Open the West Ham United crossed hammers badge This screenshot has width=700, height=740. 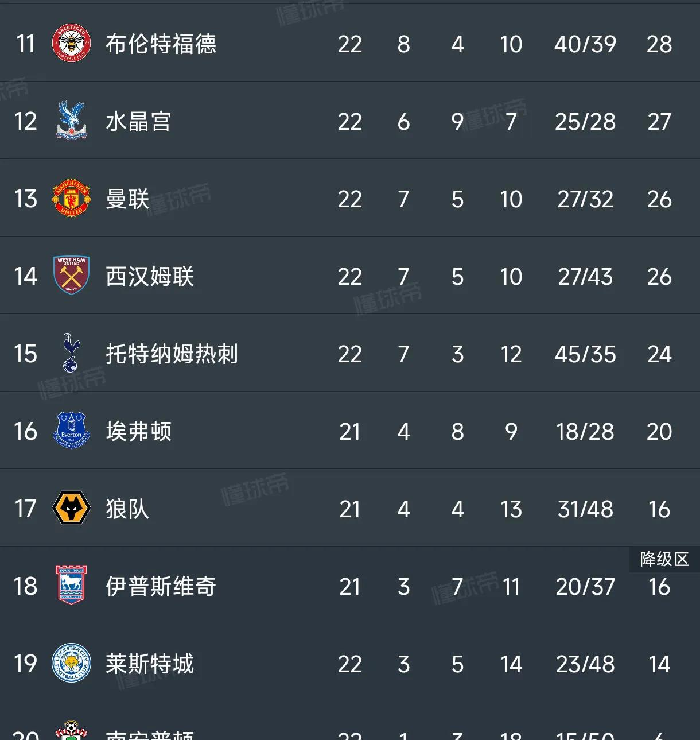coord(71,276)
